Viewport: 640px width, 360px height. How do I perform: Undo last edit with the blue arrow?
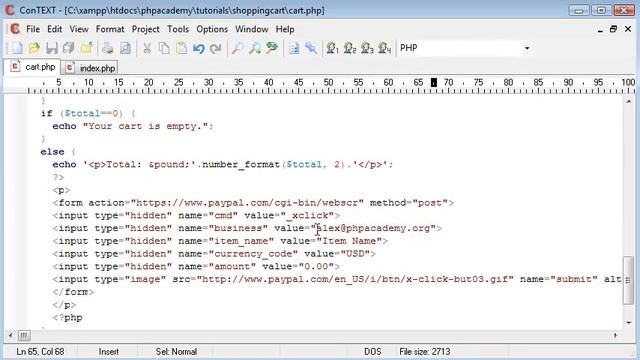(x=199, y=48)
